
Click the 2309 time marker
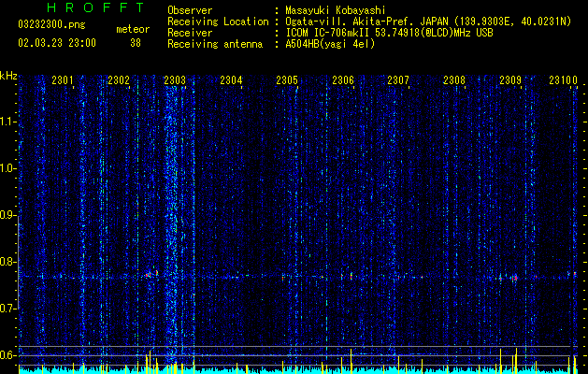tap(510, 79)
